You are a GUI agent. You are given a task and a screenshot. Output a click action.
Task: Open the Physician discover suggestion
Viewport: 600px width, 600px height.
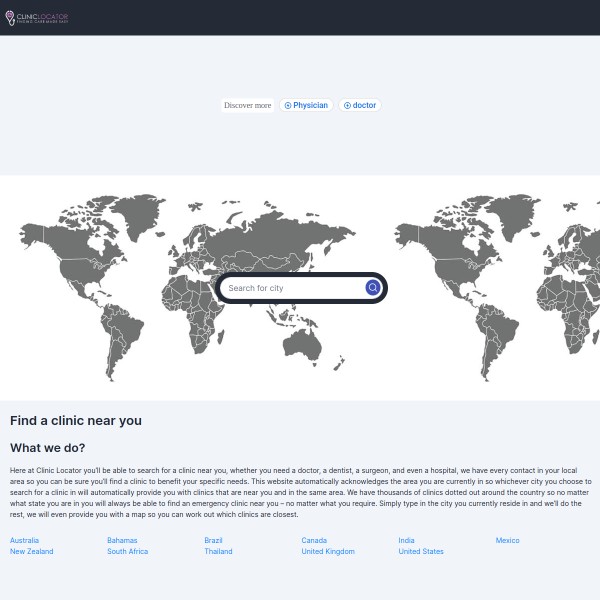pos(306,105)
